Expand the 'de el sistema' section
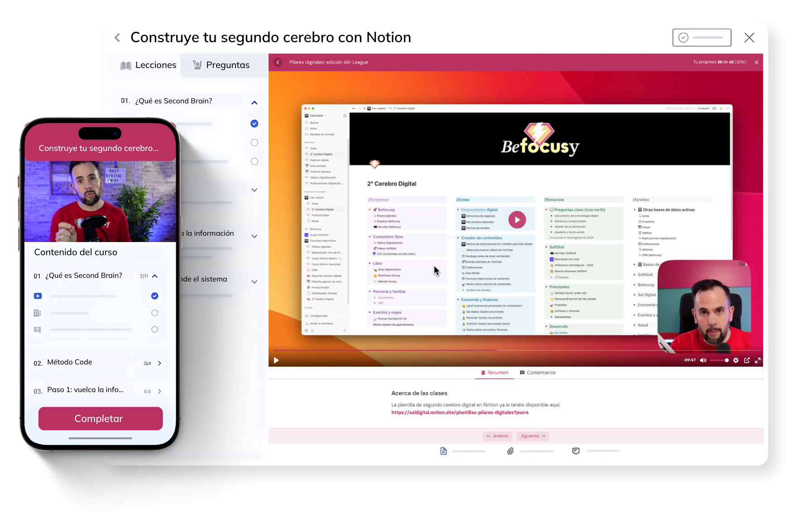812x514 pixels. click(x=255, y=282)
